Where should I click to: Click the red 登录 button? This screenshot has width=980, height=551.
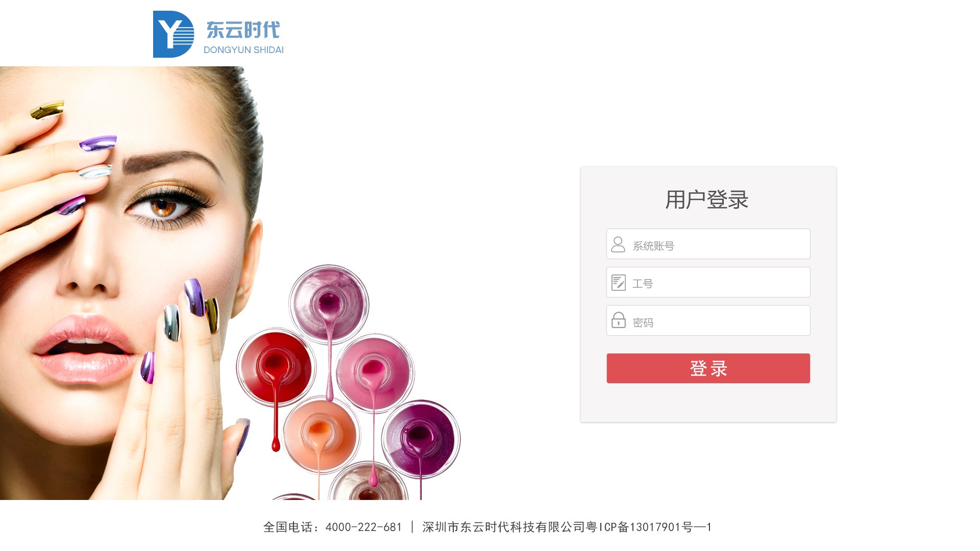pos(708,368)
